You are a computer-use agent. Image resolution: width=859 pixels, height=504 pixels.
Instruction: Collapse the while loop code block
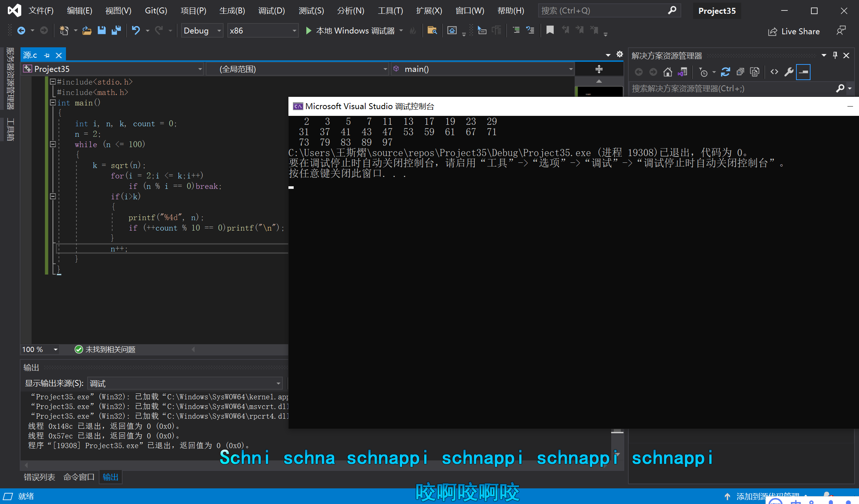(53, 144)
